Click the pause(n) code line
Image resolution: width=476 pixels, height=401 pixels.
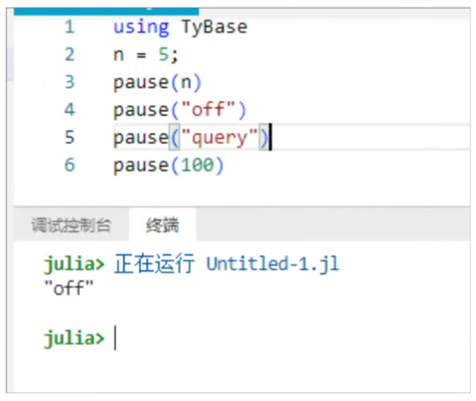click(157, 82)
